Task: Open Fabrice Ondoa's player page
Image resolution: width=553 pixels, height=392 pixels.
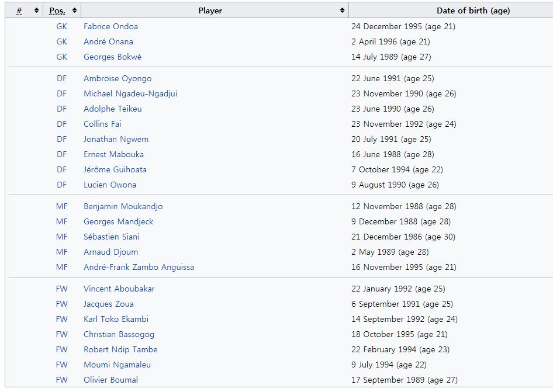Action: (x=110, y=26)
